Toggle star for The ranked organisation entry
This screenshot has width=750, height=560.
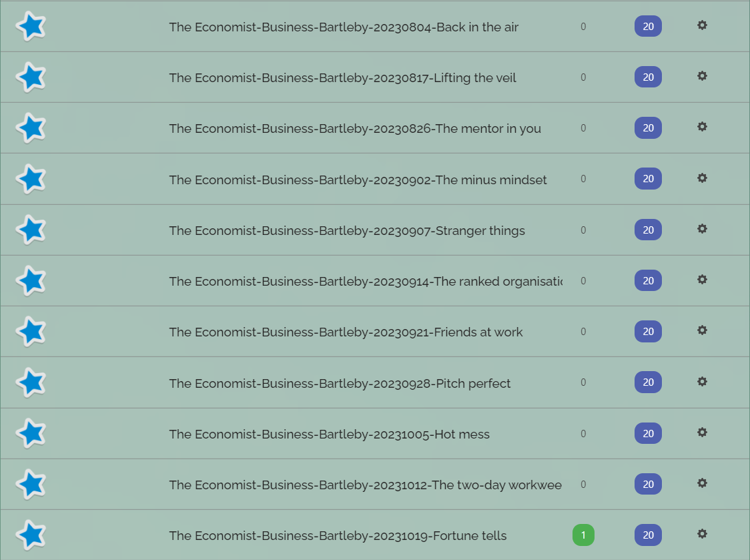click(x=31, y=280)
